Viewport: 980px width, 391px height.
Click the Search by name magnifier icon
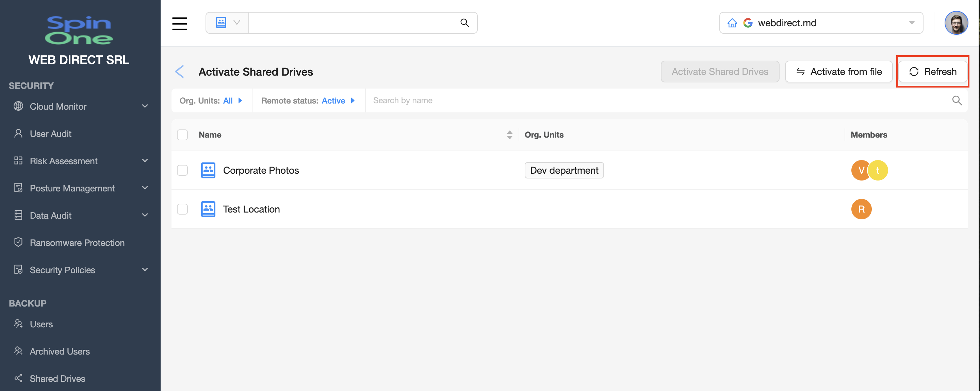point(957,100)
